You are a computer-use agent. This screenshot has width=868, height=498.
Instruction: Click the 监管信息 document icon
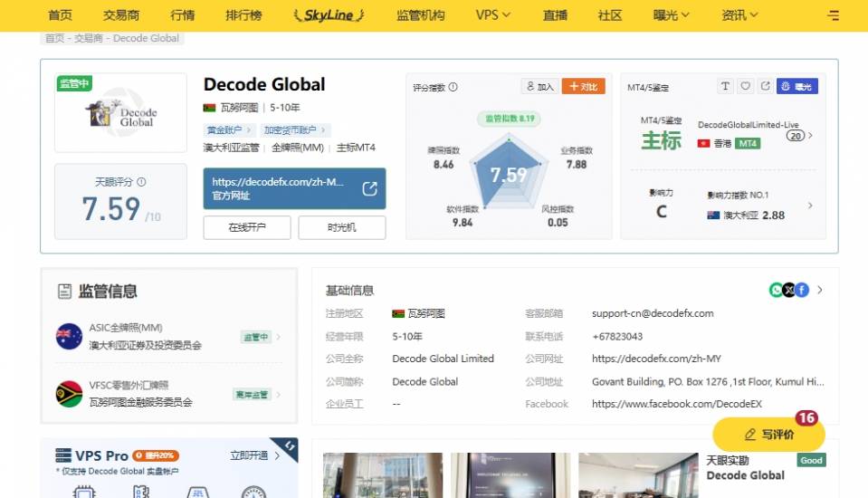click(65, 291)
